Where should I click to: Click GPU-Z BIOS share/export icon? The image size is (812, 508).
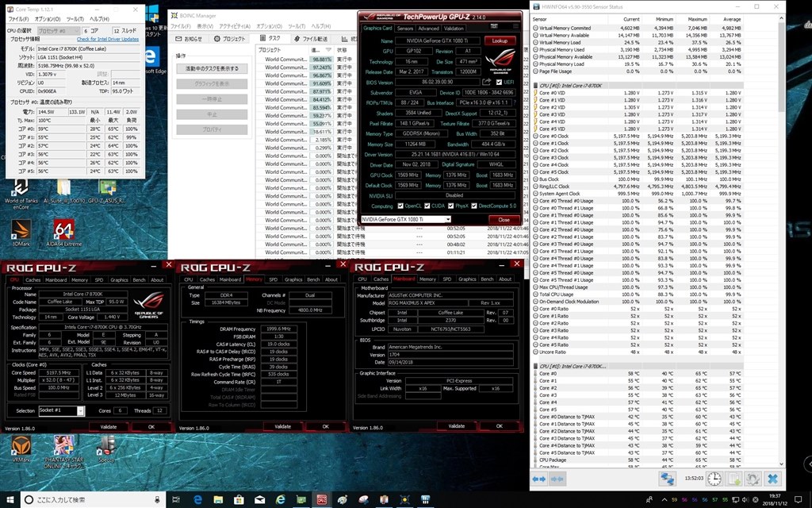click(x=486, y=82)
